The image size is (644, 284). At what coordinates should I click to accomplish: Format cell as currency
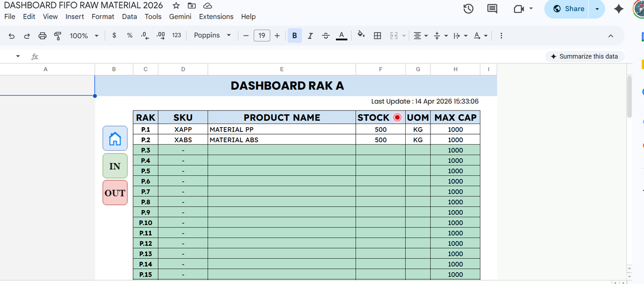tap(114, 35)
